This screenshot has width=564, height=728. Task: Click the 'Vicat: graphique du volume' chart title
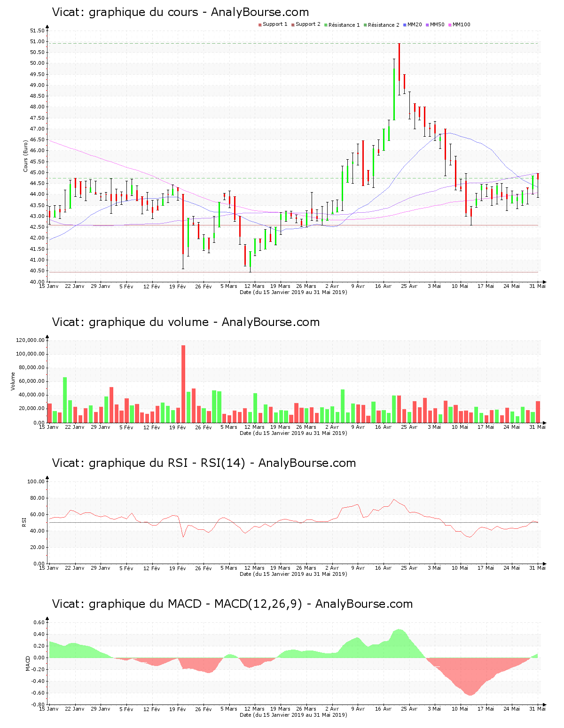click(x=130, y=322)
